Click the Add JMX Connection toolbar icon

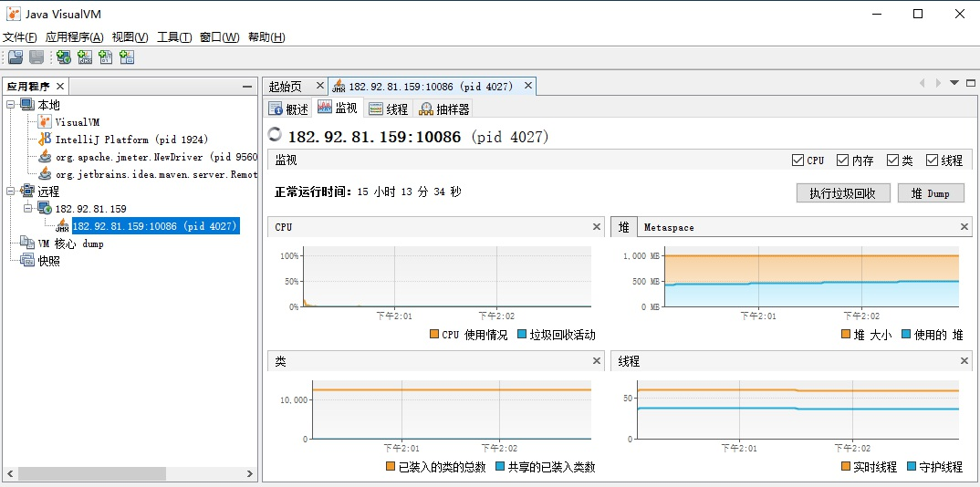[x=85, y=57]
